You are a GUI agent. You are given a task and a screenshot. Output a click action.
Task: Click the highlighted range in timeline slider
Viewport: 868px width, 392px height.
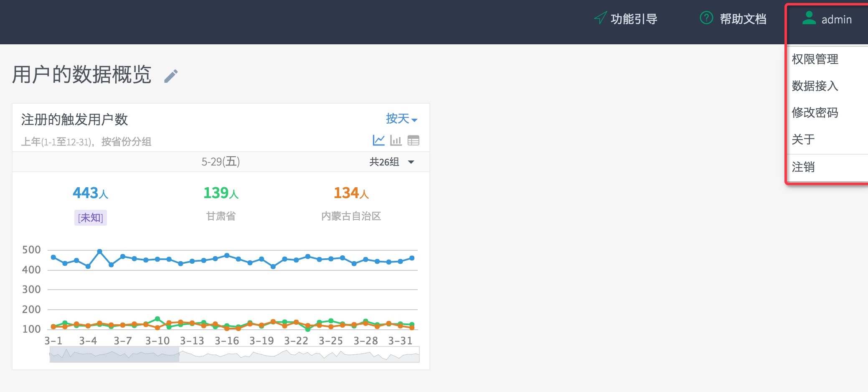pos(114,354)
